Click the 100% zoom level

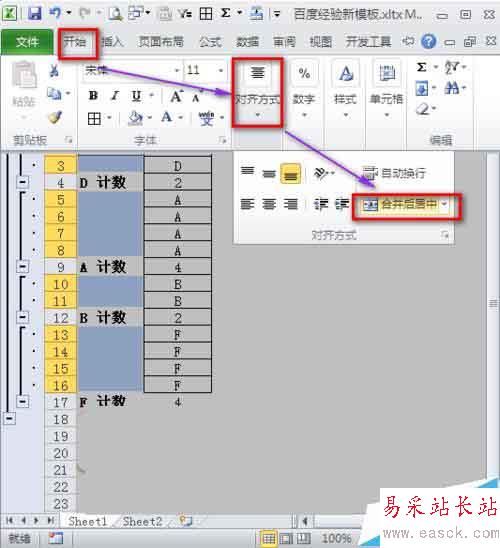click(336, 538)
